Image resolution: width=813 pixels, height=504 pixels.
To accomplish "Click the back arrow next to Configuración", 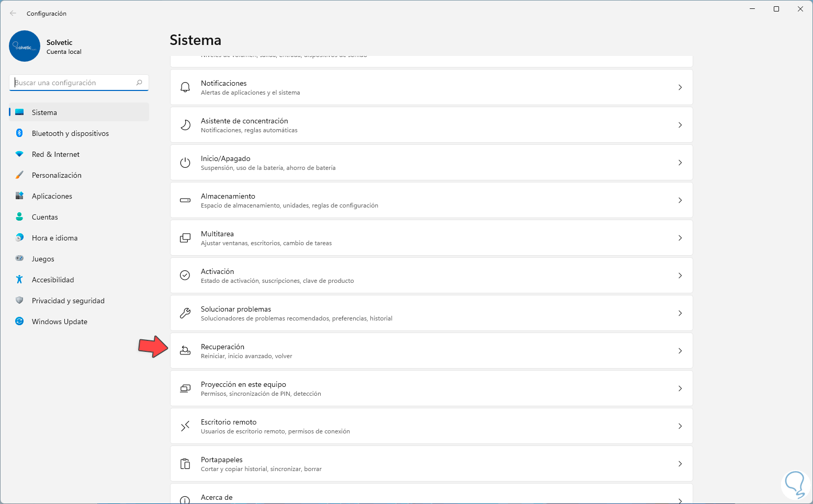I will (x=13, y=14).
